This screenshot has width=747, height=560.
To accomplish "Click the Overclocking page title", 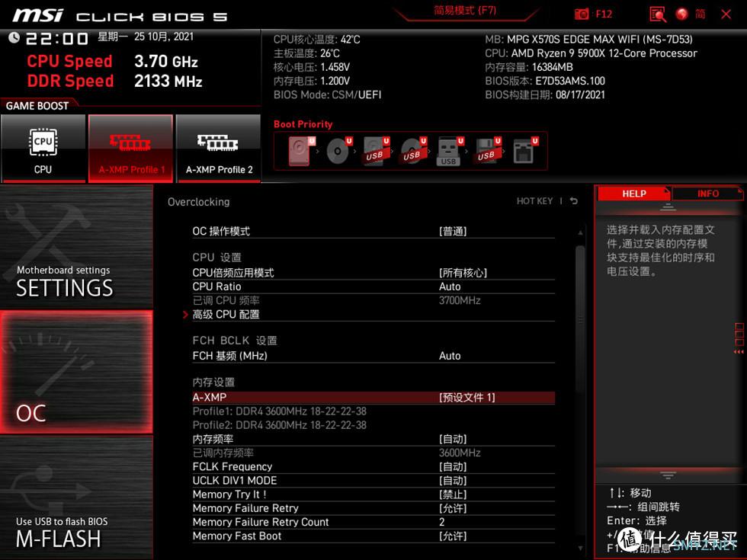I will 199,202.
